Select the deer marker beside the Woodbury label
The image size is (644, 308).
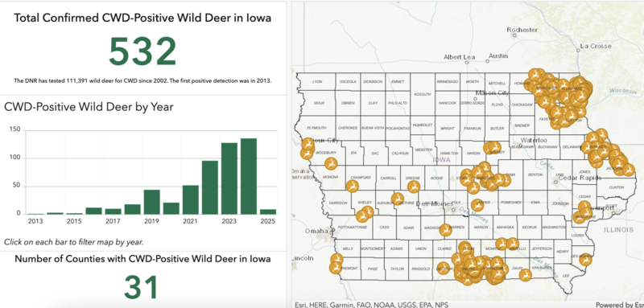[x=331, y=163]
